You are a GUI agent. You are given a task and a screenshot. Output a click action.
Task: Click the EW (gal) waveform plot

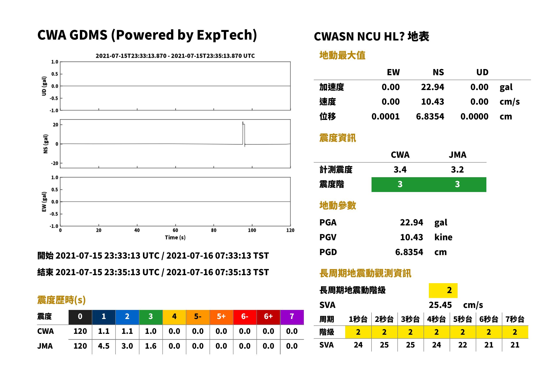[x=175, y=202]
